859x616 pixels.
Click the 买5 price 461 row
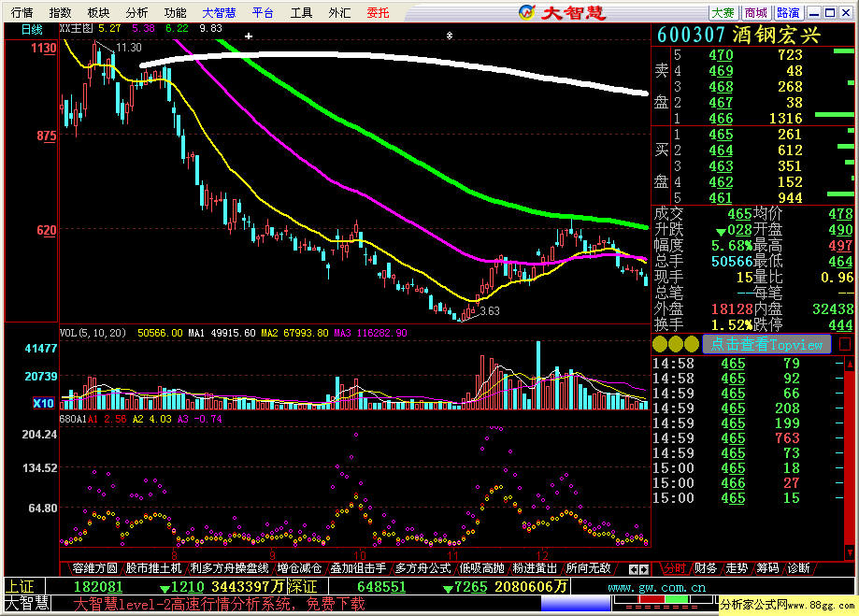752,197
